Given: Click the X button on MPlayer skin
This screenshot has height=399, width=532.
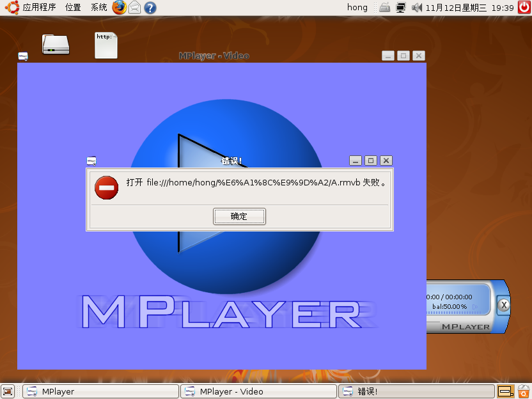Looking at the screenshot, I should pyautogui.click(x=504, y=305).
